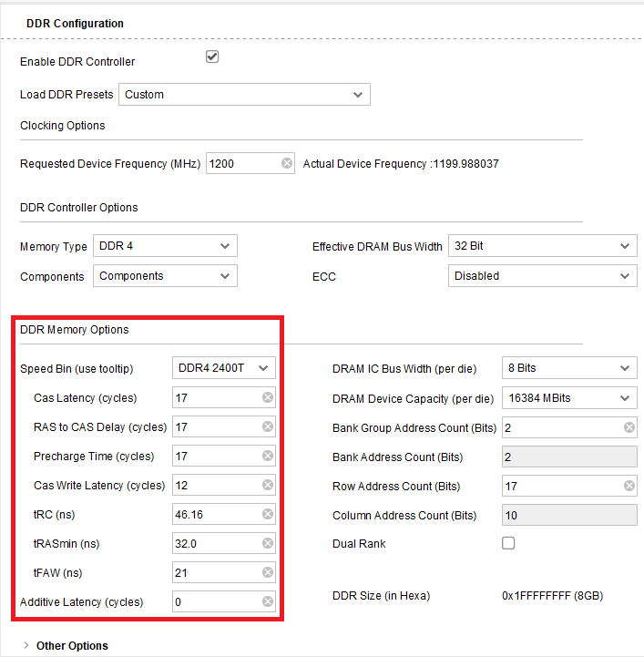Clear the Row Address Count value
Viewport: 644px width, 657px height.
click(629, 486)
